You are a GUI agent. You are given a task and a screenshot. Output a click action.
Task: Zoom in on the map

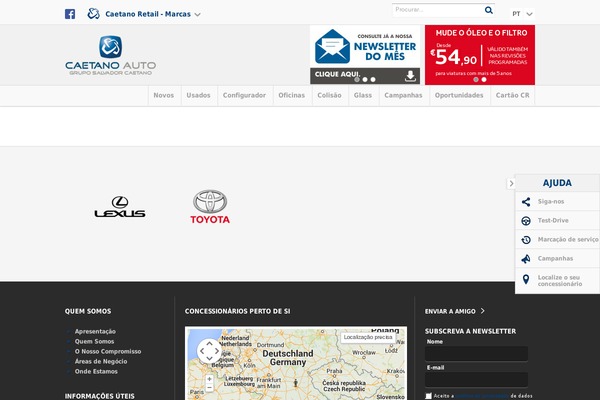click(209, 379)
